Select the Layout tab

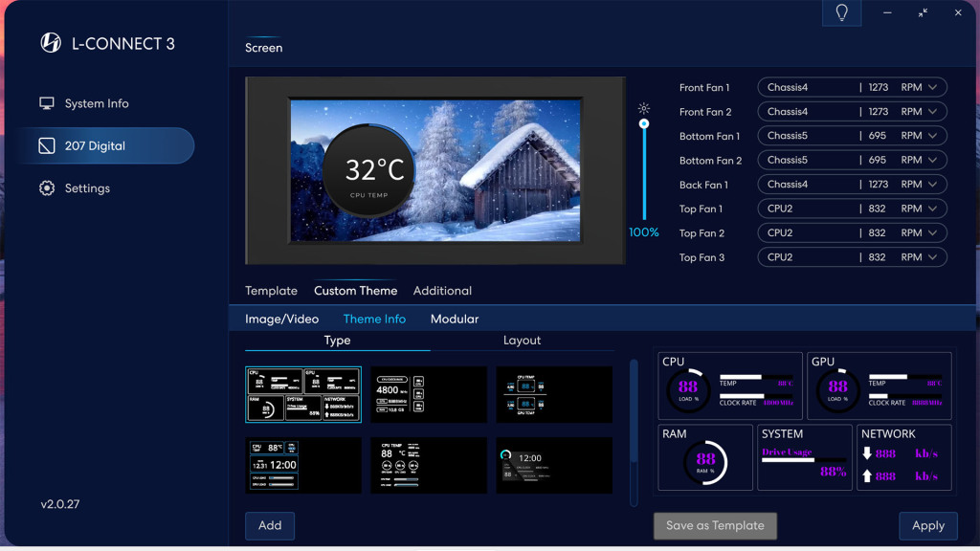coord(522,341)
